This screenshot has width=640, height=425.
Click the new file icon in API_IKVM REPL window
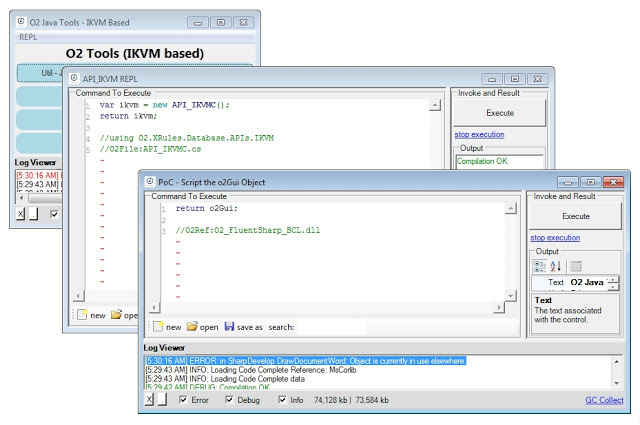(80, 315)
